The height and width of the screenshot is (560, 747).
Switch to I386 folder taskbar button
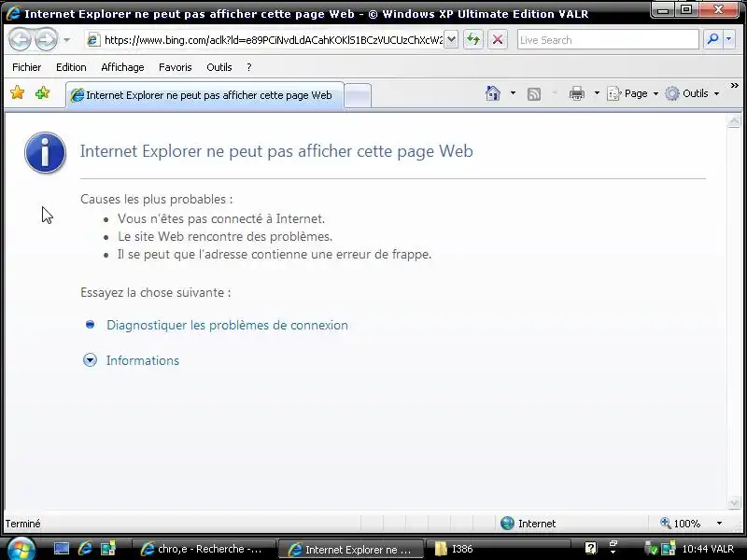(497, 549)
